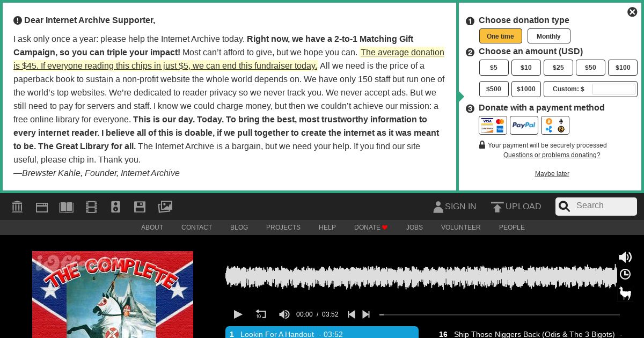
Task: Open the JOBS menu item
Action: [x=414, y=227]
